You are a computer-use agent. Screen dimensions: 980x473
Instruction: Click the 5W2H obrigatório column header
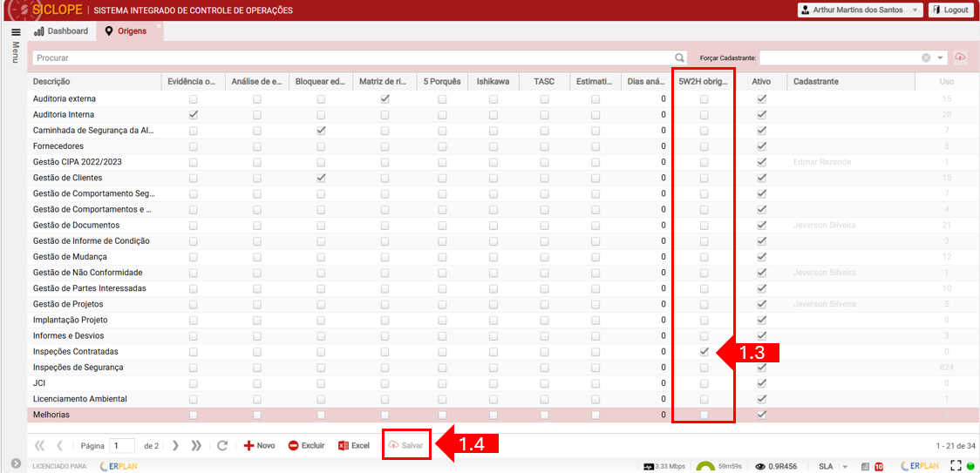pyautogui.click(x=704, y=81)
